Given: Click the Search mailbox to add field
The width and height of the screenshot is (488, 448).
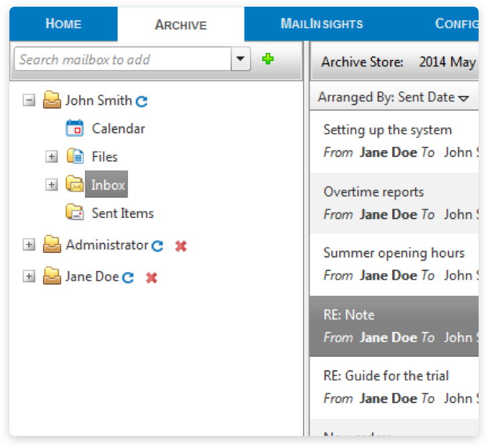Looking at the screenshot, I should [x=122, y=60].
